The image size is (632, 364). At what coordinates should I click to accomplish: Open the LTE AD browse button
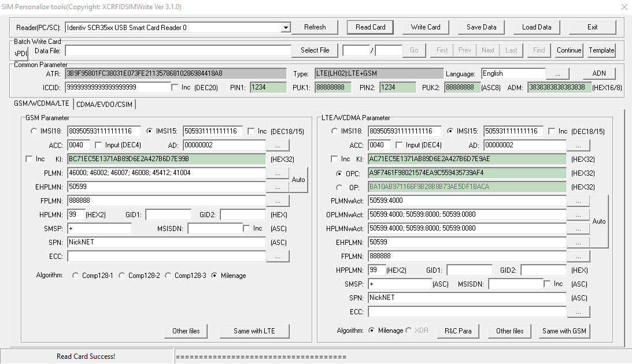[x=578, y=146]
